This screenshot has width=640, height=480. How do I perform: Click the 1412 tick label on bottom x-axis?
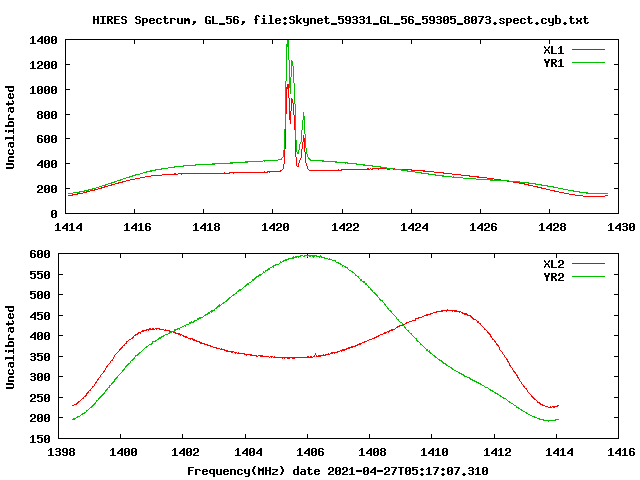pyautogui.click(x=497, y=452)
